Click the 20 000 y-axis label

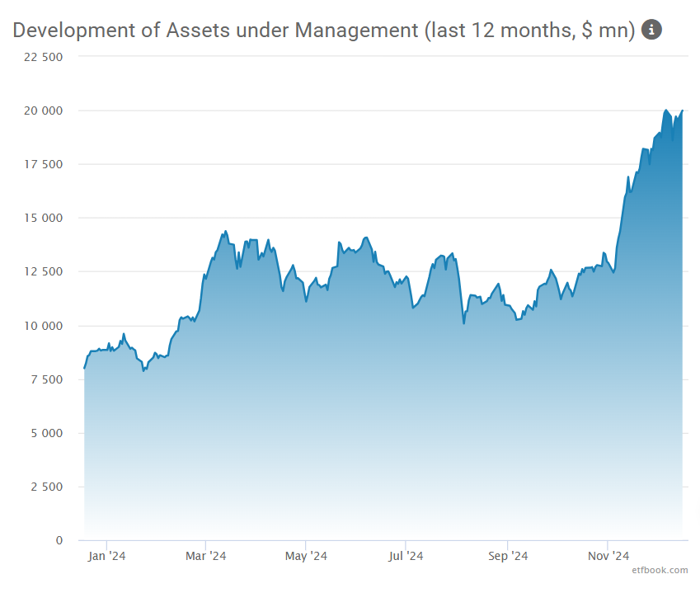point(40,111)
